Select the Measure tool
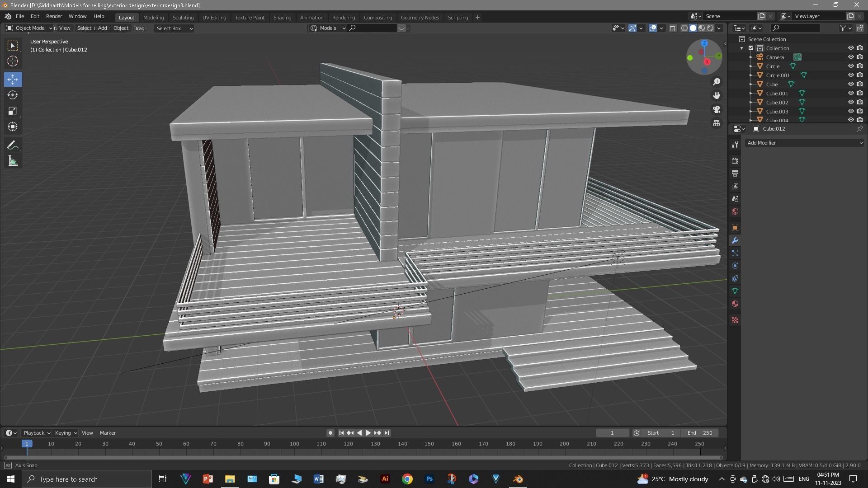Viewport: 868px width, 488px height. coord(13,161)
